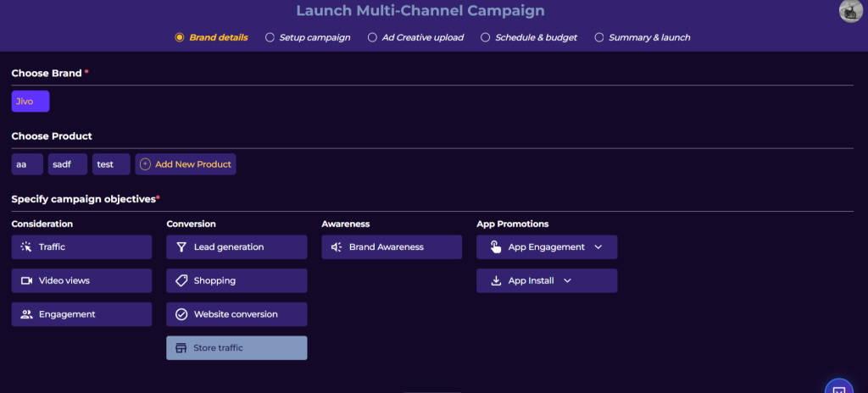
Task: Choose the Jivo brand
Action: (31, 102)
